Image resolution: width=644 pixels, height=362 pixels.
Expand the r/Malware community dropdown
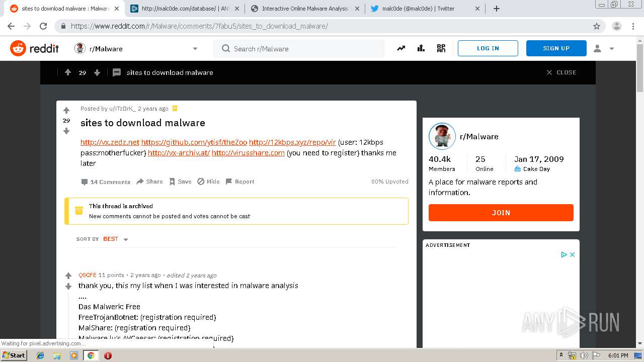(195, 49)
